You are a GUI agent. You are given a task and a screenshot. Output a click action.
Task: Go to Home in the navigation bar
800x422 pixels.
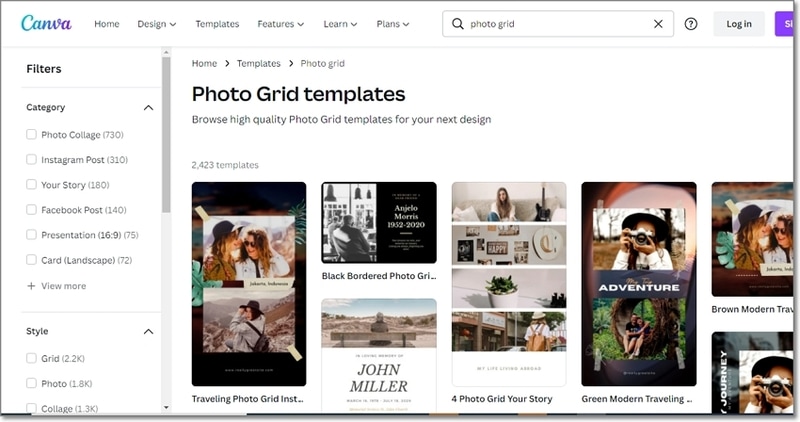coord(107,24)
